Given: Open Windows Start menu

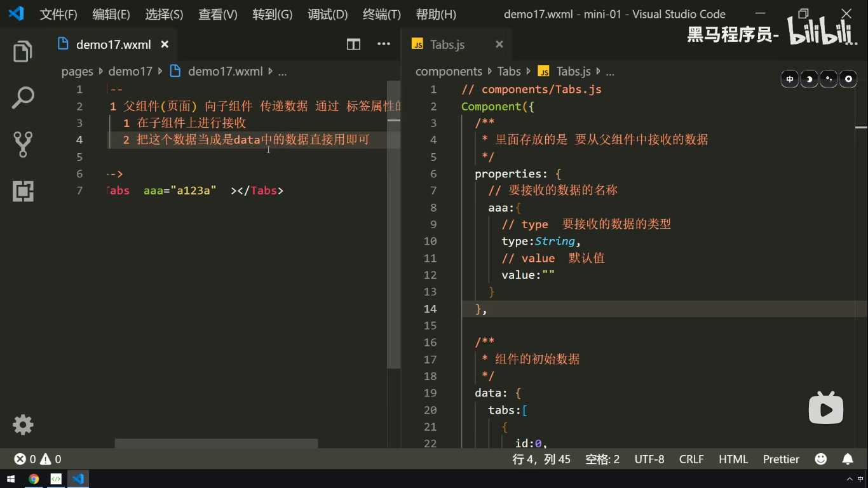Looking at the screenshot, I should click(11, 478).
